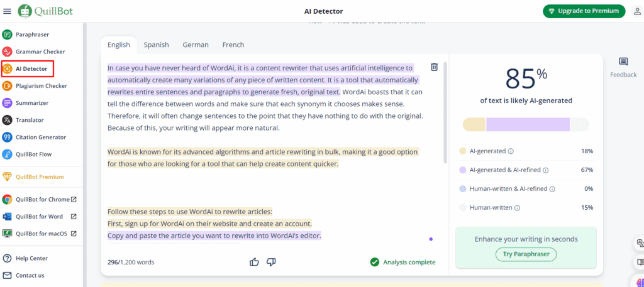The width and height of the screenshot is (644, 287).
Task: Open Summarizer from the sidebar
Action: tap(32, 103)
